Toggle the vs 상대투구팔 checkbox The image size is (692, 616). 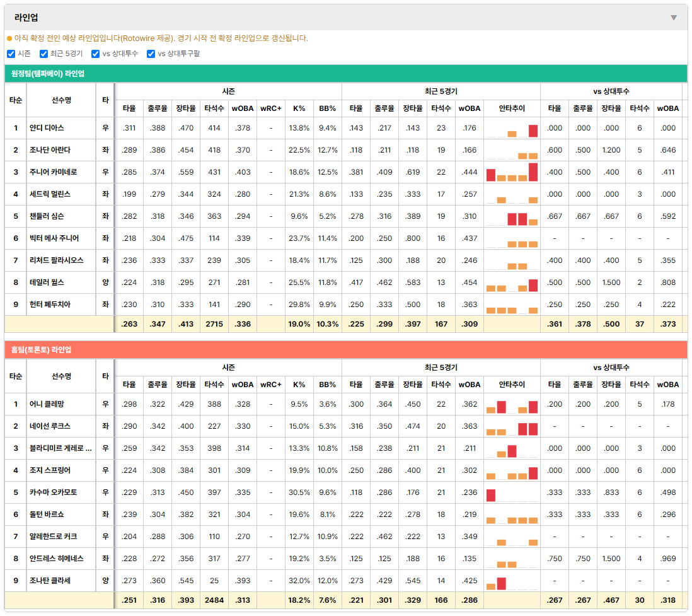[151, 54]
